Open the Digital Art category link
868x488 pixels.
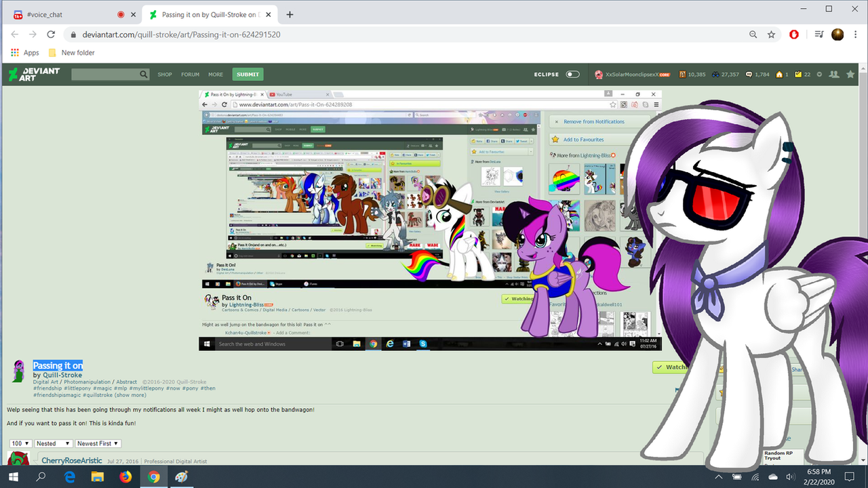[47, 382]
